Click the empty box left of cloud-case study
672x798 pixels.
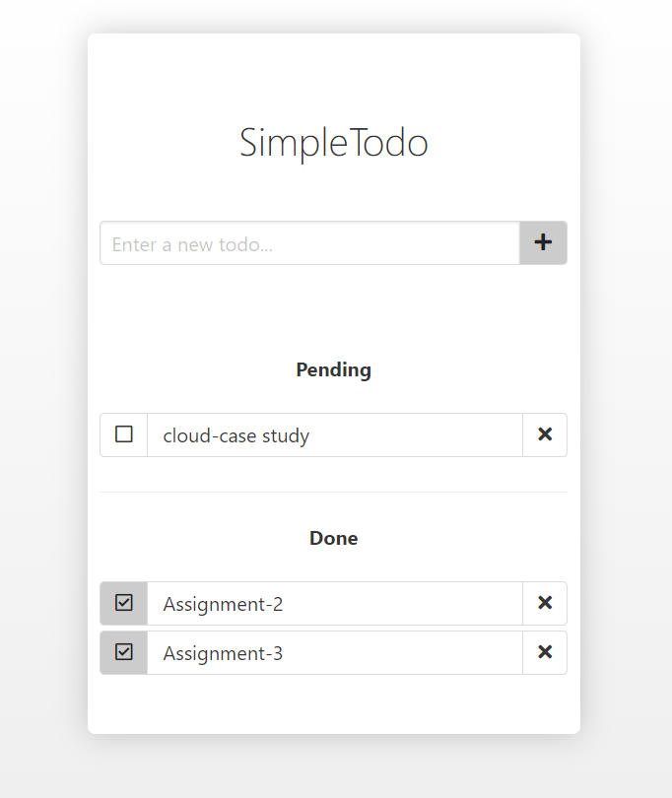124,434
